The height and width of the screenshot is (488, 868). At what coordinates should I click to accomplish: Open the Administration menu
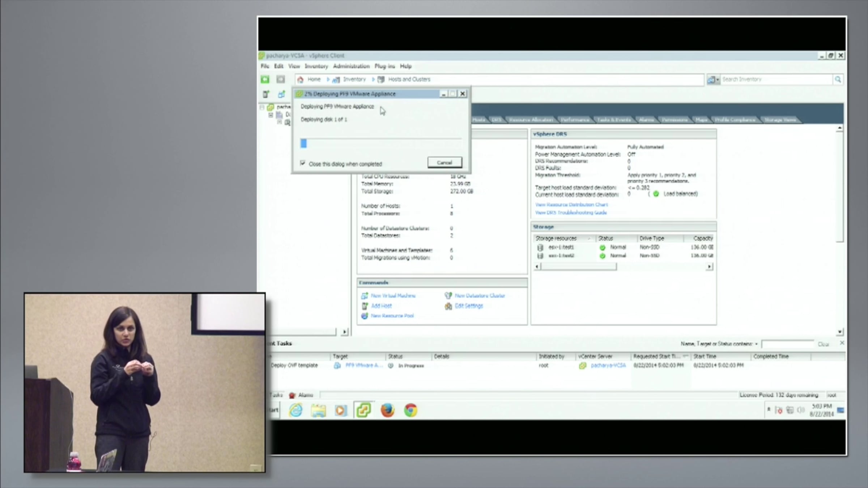(351, 66)
